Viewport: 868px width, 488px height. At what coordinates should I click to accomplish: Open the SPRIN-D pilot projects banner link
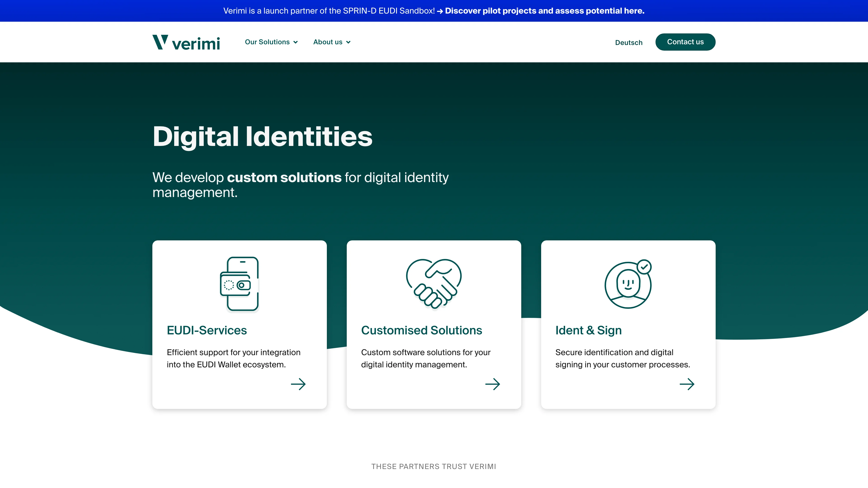click(x=545, y=11)
